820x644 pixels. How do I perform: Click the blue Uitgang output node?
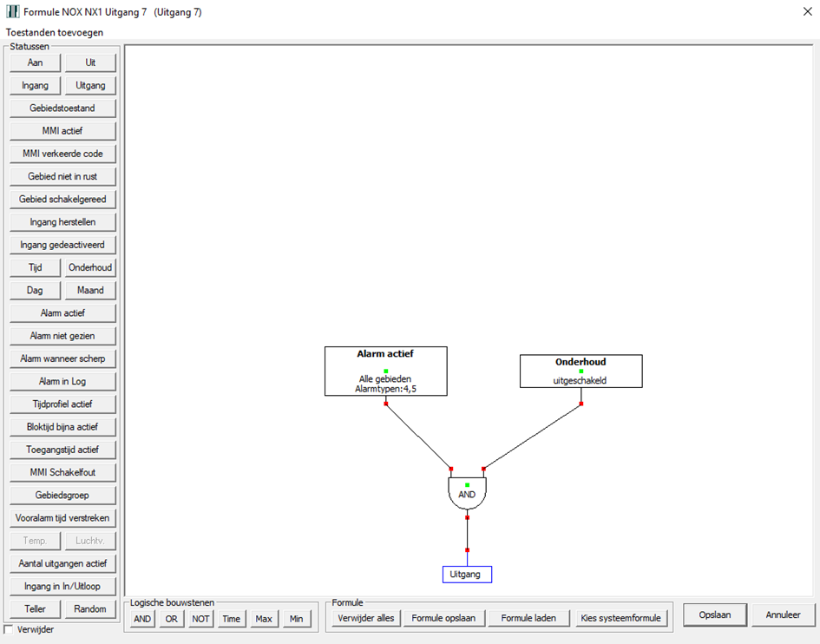coord(467,574)
